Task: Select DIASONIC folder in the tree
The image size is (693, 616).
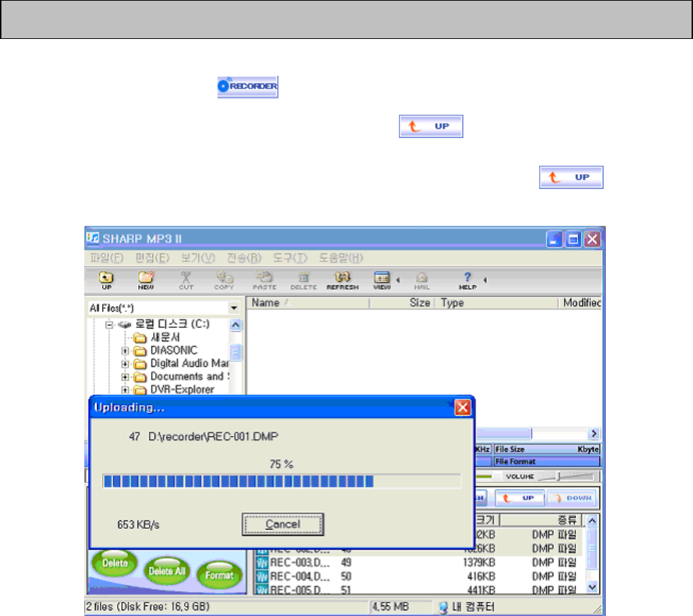Action: [x=174, y=350]
